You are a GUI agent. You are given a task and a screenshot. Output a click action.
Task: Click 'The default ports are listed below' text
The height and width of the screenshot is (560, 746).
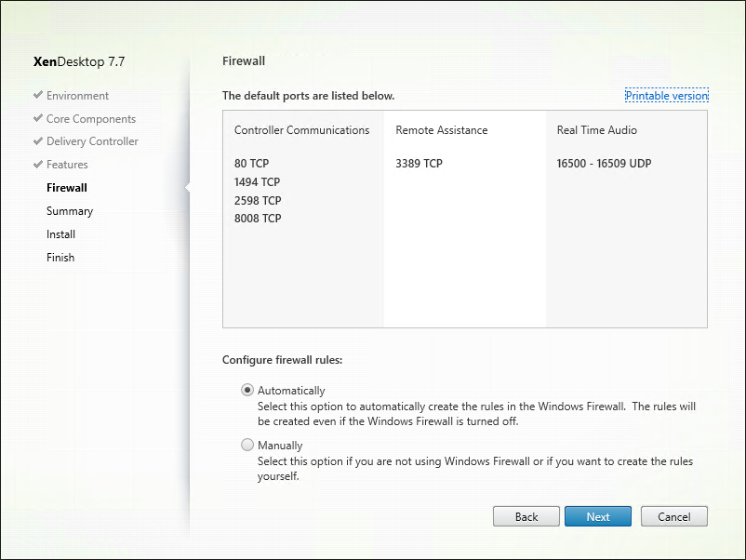tap(308, 96)
